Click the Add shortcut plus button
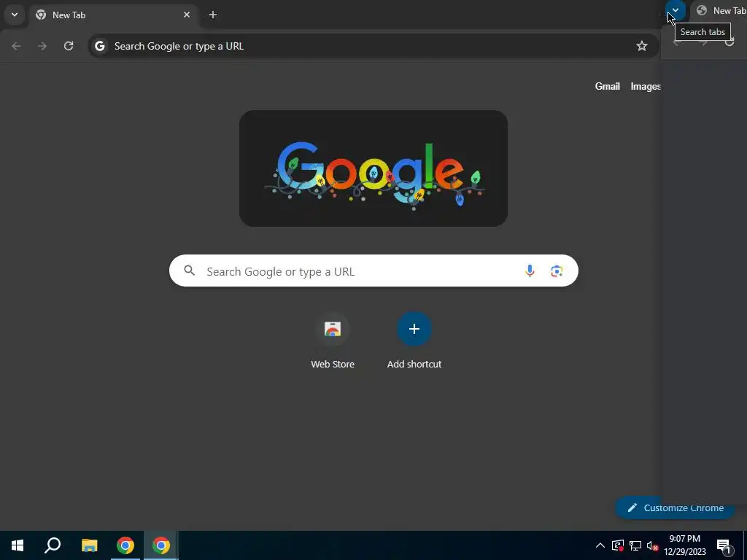This screenshot has width=747, height=560. coord(414,329)
